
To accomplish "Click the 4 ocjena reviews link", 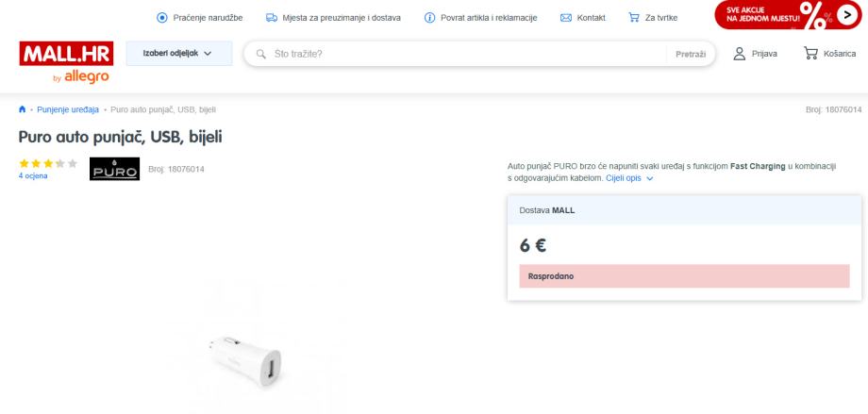I will 33,175.
